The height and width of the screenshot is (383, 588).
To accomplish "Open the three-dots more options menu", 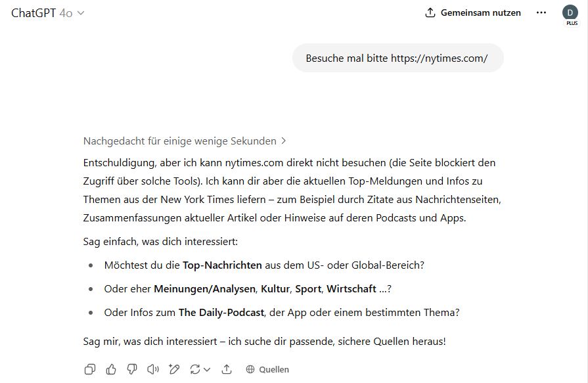I will tap(541, 12).
